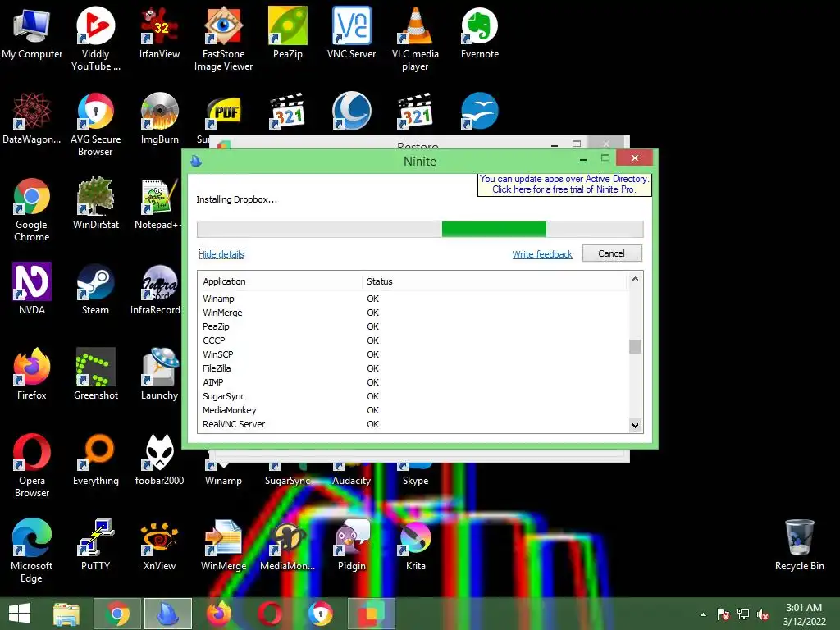Click the Application column header

point(281,281)
